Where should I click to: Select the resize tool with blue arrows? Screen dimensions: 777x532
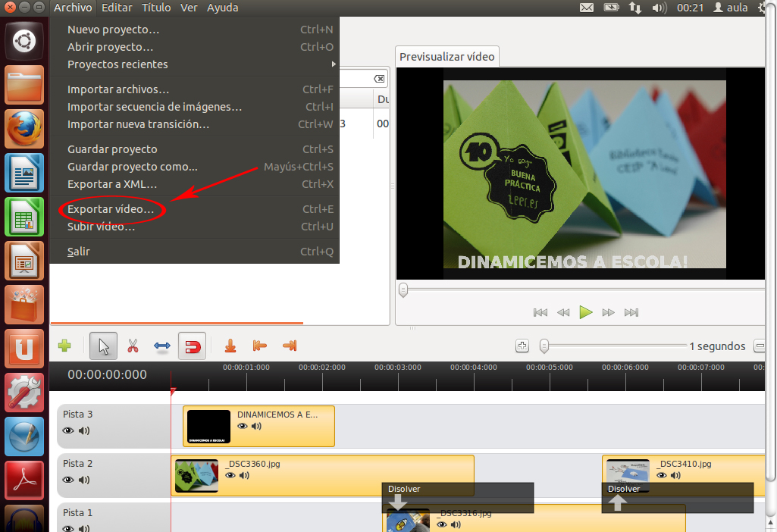pos(162,346)
